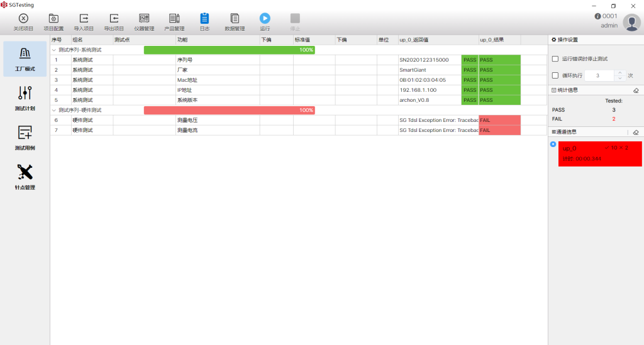Increase loop count with up arrow

[619, 73]
